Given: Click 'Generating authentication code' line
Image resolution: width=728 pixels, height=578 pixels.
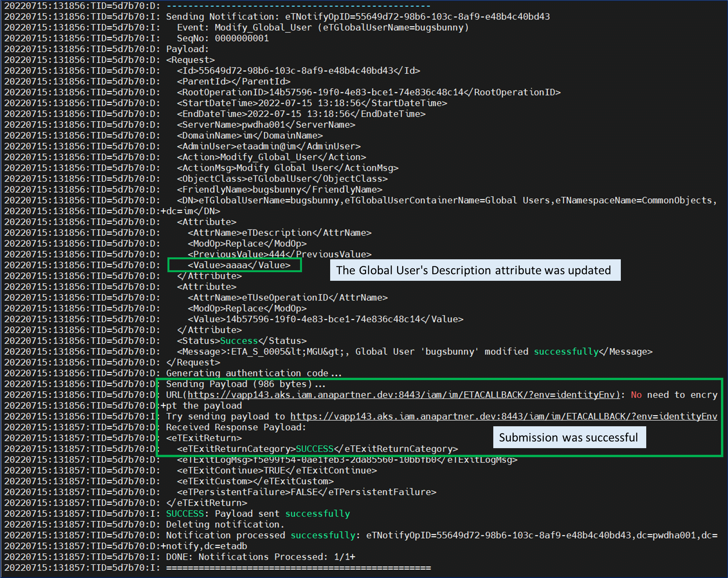Looking at the screenshot, I should click(253, 373).
